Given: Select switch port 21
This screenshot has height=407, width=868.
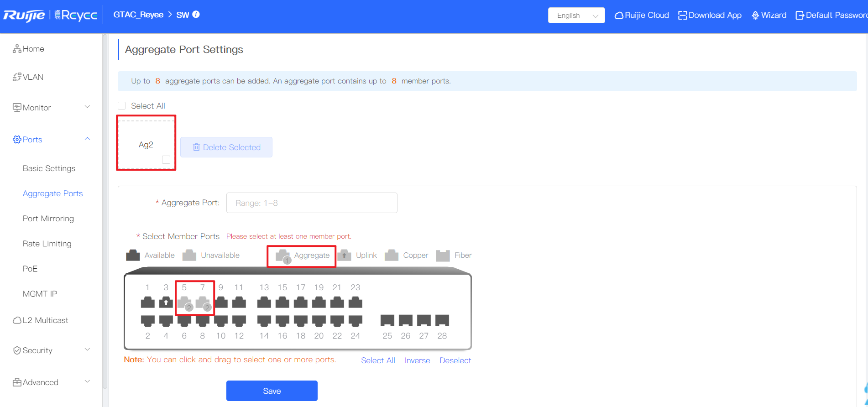Looking at the screenshot, I should pos(337,302).
